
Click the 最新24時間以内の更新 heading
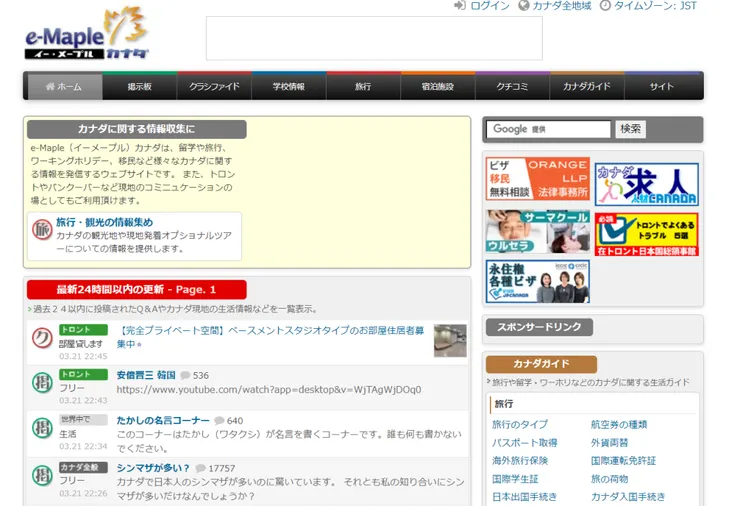tap(136, 289)
